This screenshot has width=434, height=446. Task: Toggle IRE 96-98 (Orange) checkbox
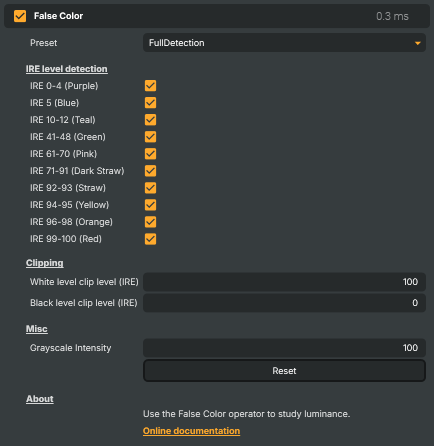pos(150,222)
